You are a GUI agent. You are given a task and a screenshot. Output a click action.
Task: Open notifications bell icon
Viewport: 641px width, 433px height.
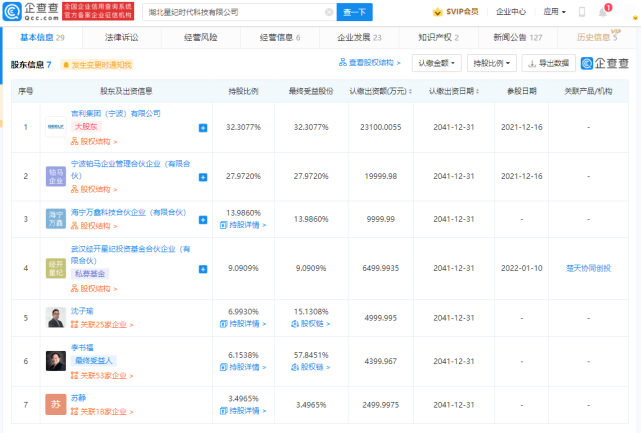[x=603, y=12]
